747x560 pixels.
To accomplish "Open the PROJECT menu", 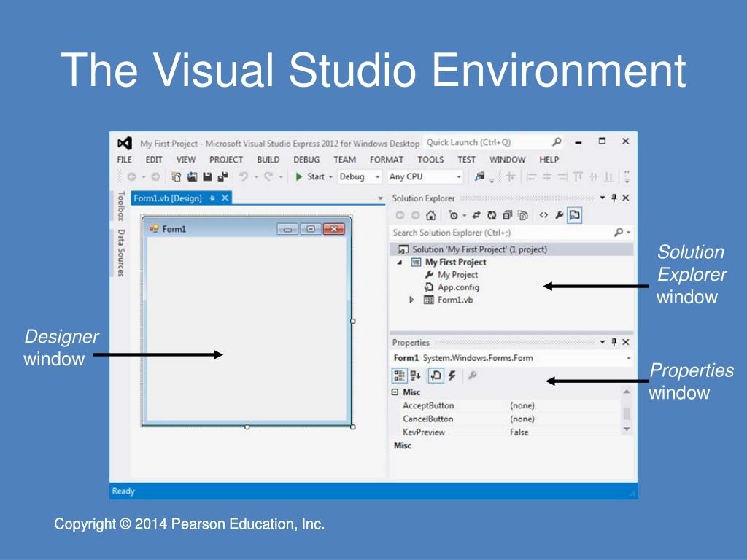I will pos(226,160).
